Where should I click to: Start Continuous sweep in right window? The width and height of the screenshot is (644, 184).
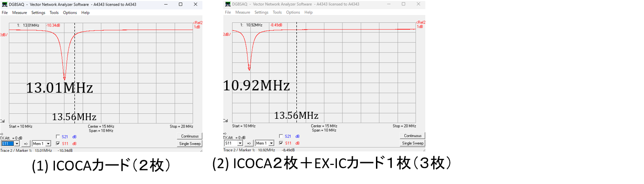pyautogui.click(x=412, y=136)
